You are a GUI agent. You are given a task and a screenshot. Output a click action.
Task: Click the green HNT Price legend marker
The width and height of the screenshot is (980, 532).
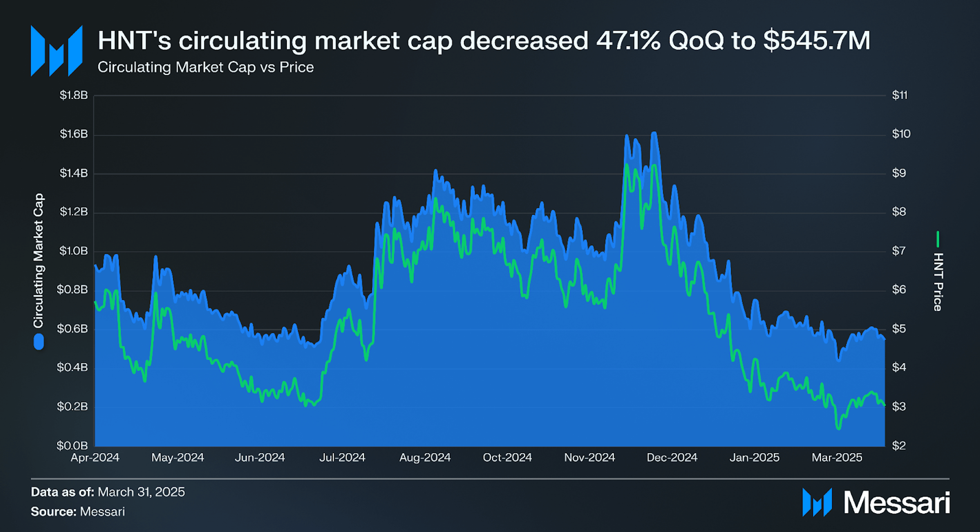point(937,239)
